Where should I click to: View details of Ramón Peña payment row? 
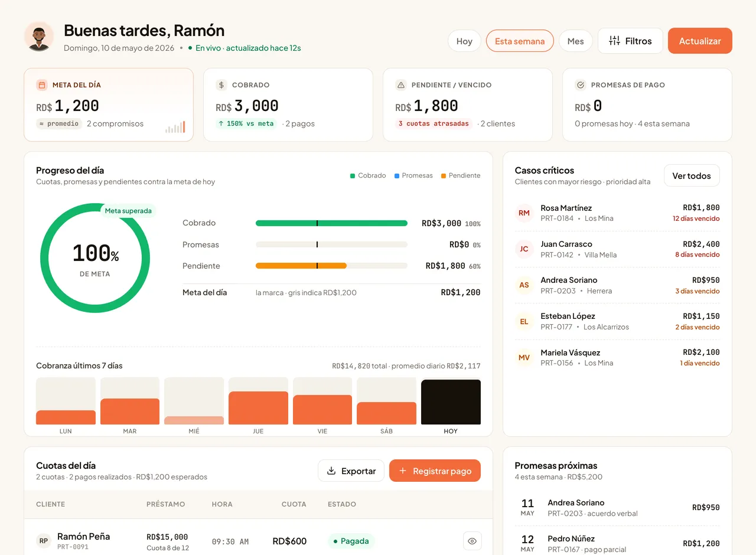(472, 541)
